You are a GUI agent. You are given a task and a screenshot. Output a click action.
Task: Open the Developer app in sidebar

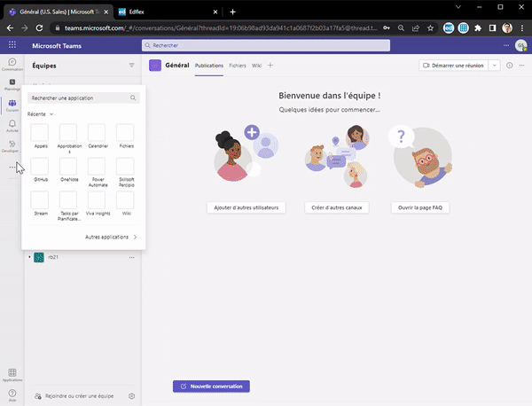(x=12, y=146)
